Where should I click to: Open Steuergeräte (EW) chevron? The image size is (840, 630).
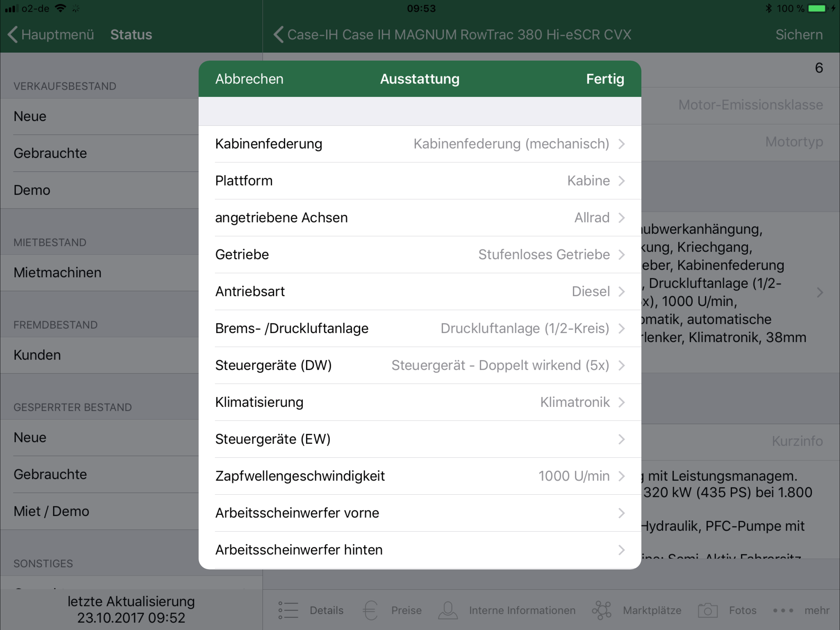[622, 439]
